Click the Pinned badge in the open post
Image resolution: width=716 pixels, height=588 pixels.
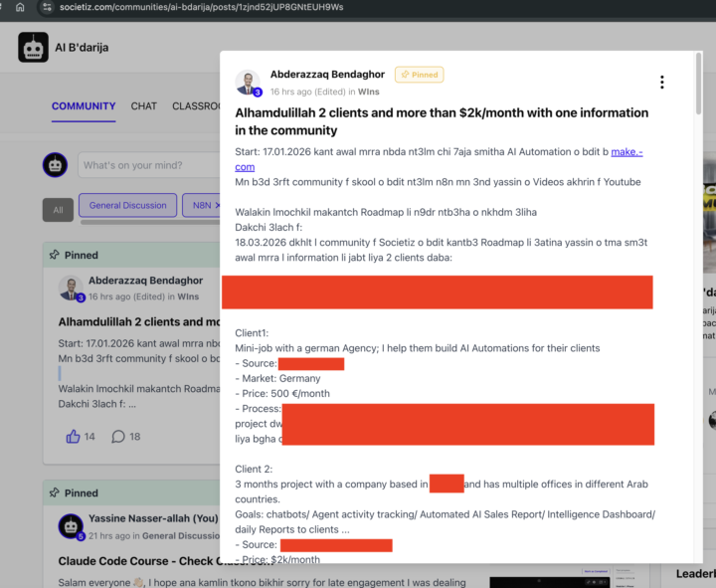(420, 75)
